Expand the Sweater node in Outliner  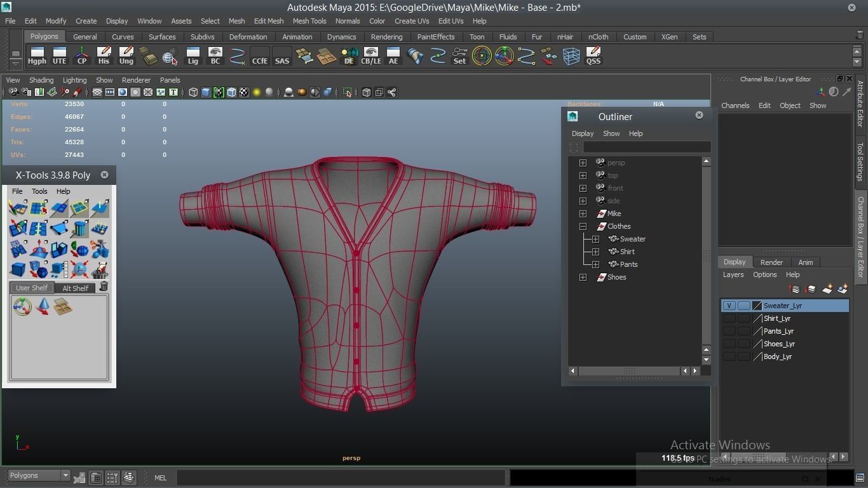[595, 239]
